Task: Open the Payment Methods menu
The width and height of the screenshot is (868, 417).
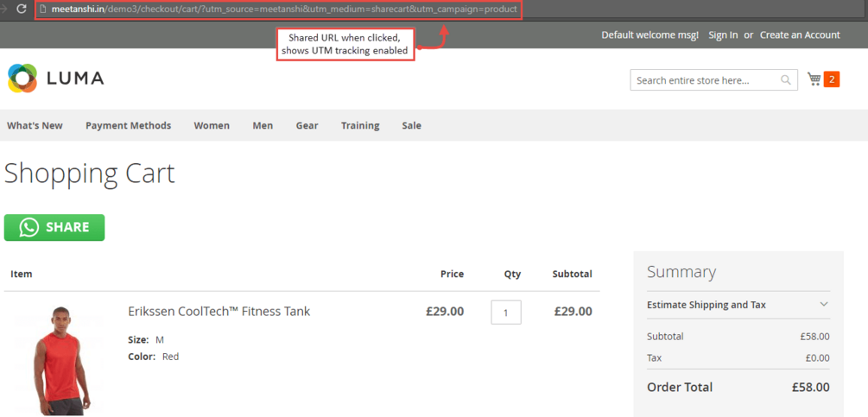Action: click(x=128, y=126)
